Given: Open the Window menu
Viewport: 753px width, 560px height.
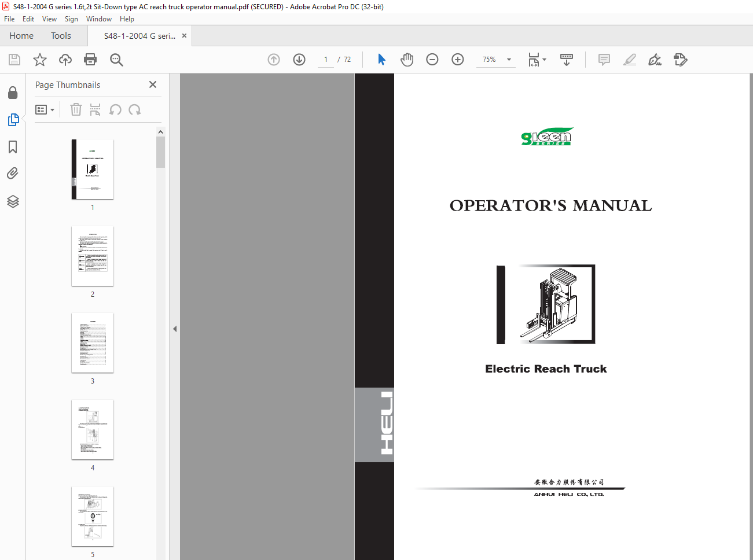Looking at the screenshot, I should tap(99, 19).
